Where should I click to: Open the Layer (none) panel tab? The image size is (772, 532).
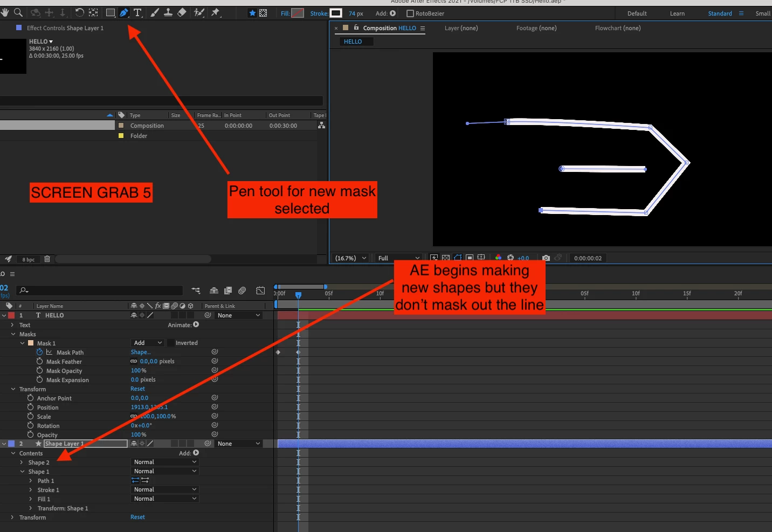[x=461, y=28]
